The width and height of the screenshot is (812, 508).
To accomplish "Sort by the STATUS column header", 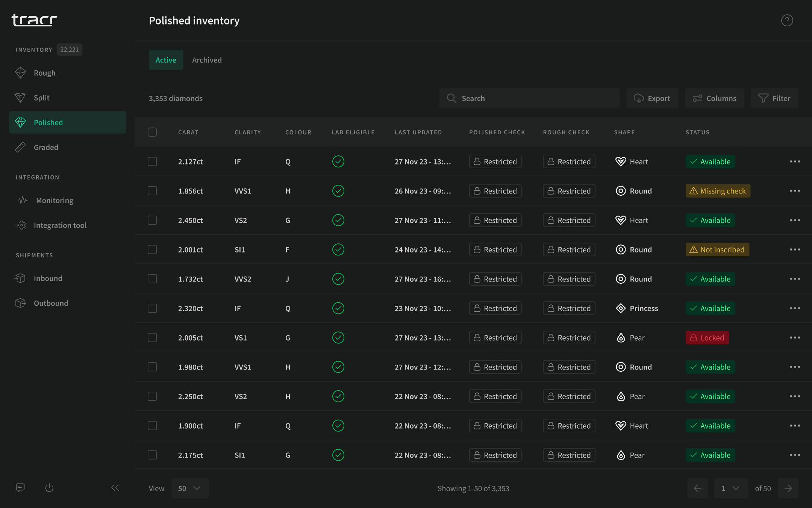I will [x=697, y=132].
